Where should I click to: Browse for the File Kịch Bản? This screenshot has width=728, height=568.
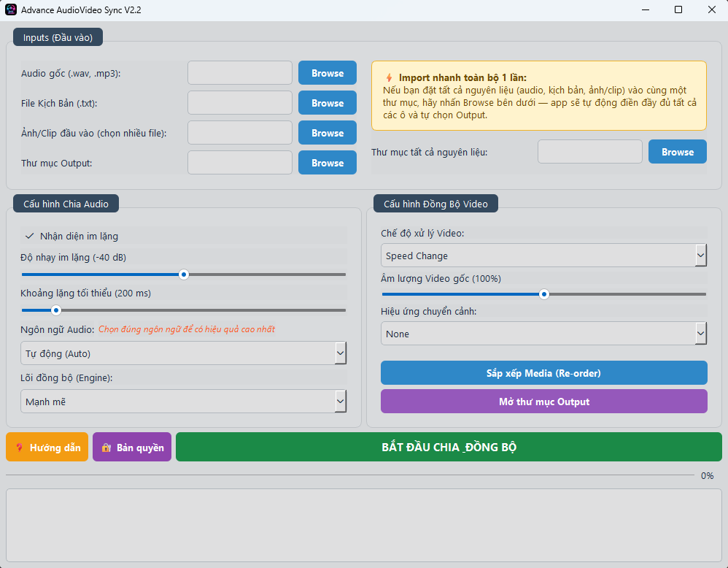click(327, 102)
